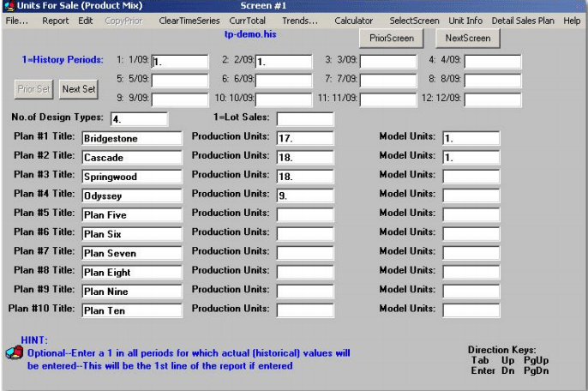The image size is (588, 391).
Task: Click the ClearTimeSeries menu item
Action: click(x=188, y=21)
